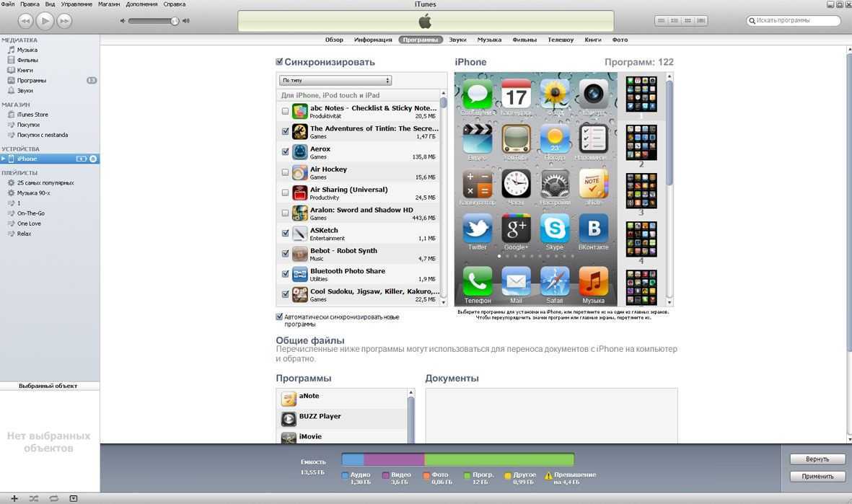Screen dimensions: 852x504
Task: Select the Camera app icon
Action: [593, 94]
